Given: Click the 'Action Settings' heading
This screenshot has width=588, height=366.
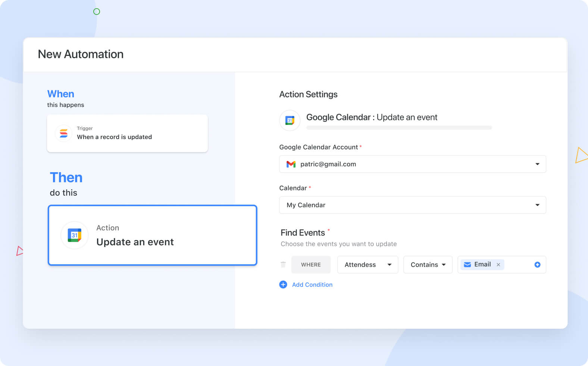Looking at the screenshot, I should tap(308, 94).
